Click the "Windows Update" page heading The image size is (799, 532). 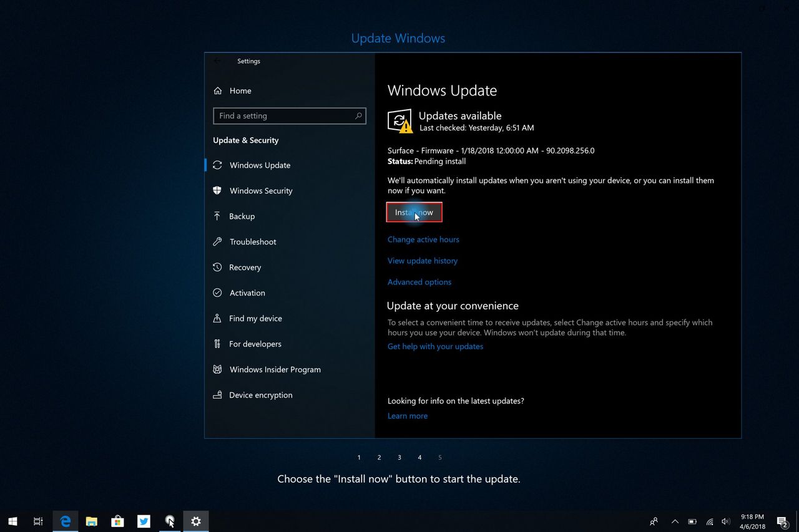(443, 90)
